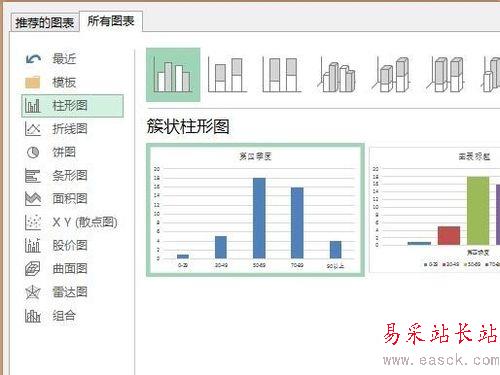Click the stock chart sidebar icon
Image resolution: width=500 pixels, height=375 pixels.
pyautogui.click(x=33, y=245)
